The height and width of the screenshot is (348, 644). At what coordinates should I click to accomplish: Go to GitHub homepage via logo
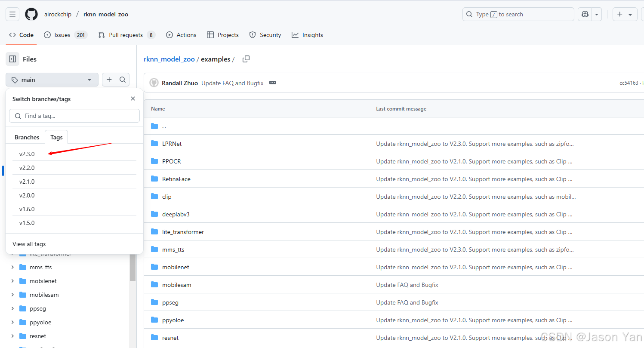coord(31,14)
